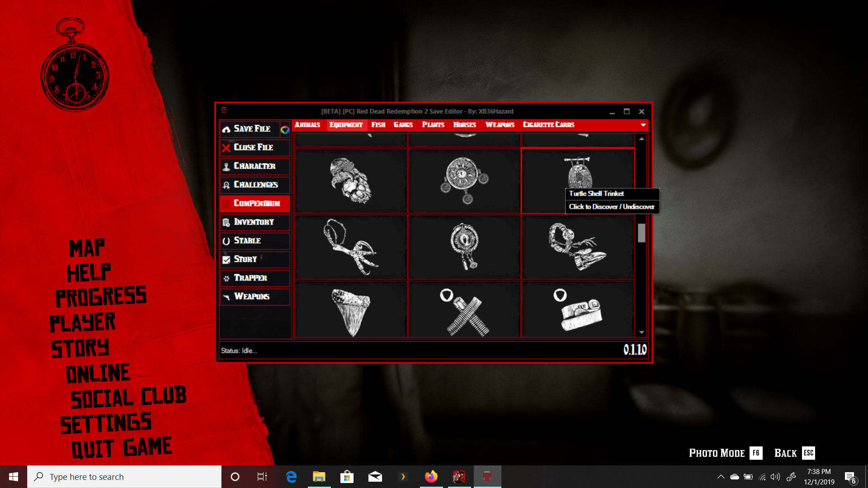Click the Save File cloud icon
Viewport: 868px width, 488px height.
[x=226, y=129]
